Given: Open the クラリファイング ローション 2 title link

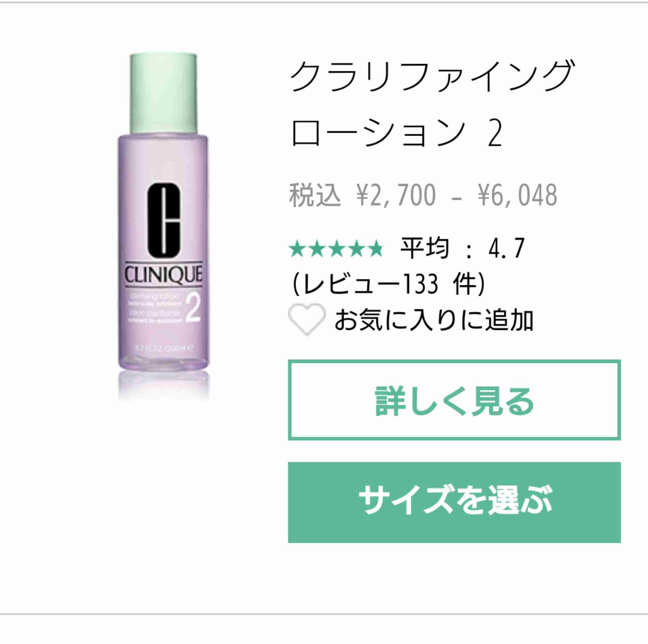Looking at the screenshot, I should coord(432,103).
